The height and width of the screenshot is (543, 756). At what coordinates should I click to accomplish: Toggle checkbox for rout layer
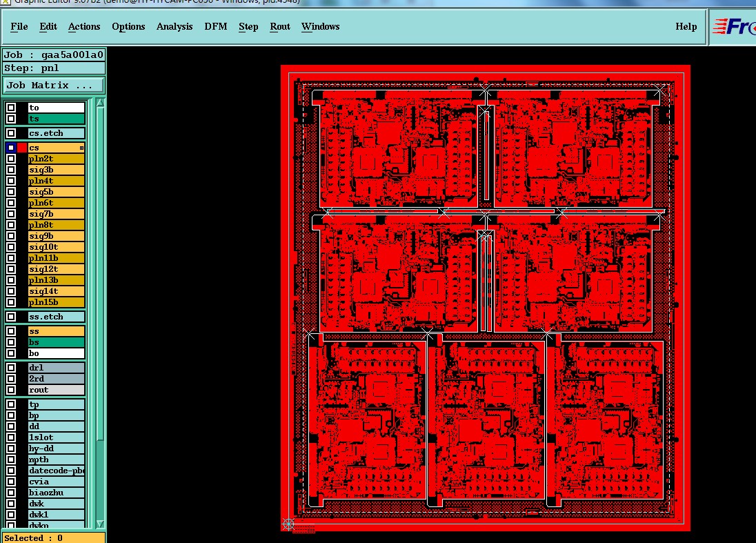[11, 390]
